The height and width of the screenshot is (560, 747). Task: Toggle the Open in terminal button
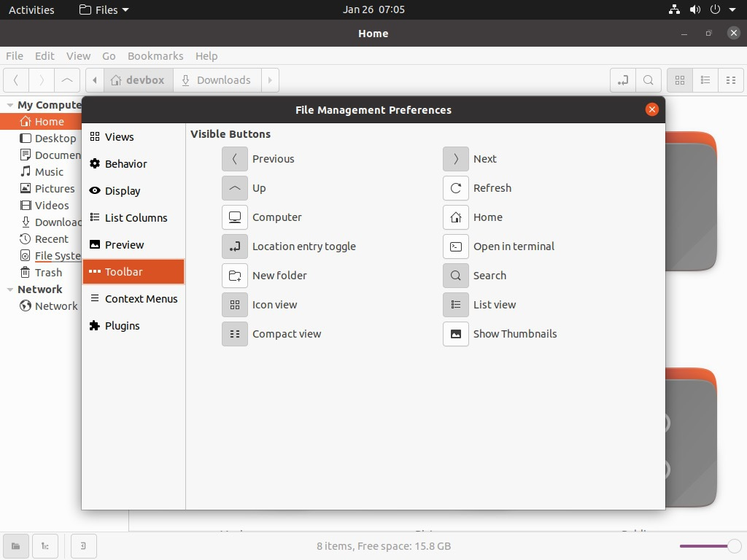point(455,246)
